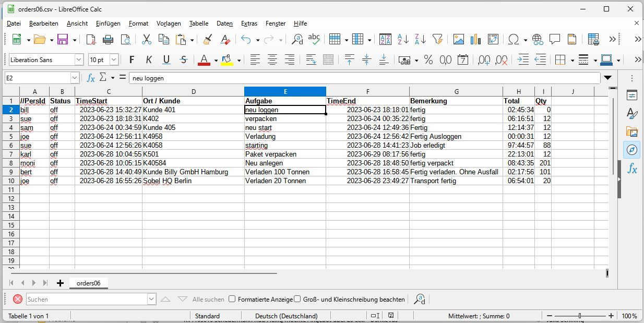Open the search history dropdown in Find bar
The height and width of the screenshot is (323, 644).
pyautogui.click(x=152, y=299)
